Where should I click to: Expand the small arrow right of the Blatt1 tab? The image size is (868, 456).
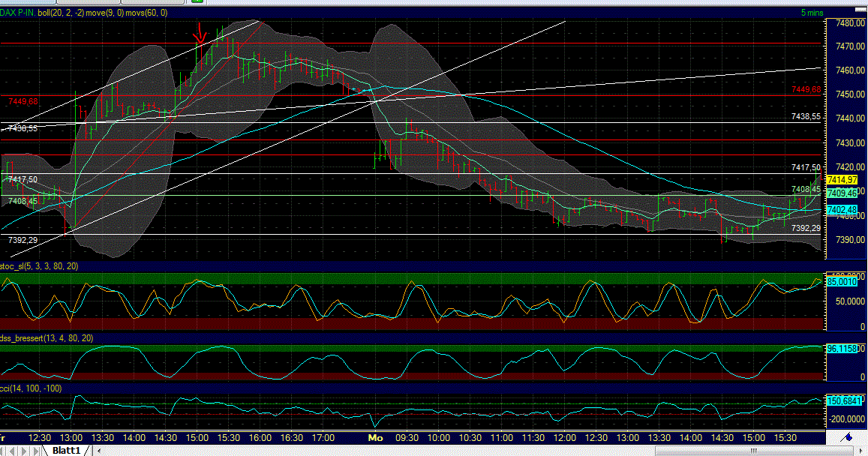click(98, 450)
